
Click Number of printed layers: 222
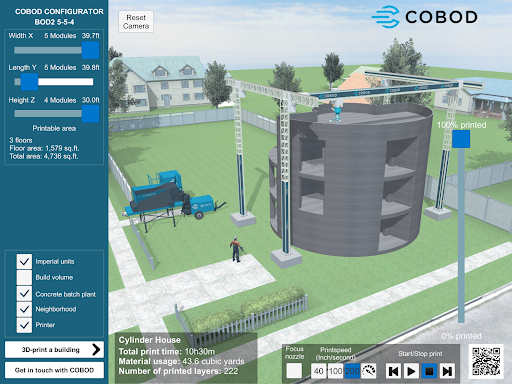[x=178, y=371]
